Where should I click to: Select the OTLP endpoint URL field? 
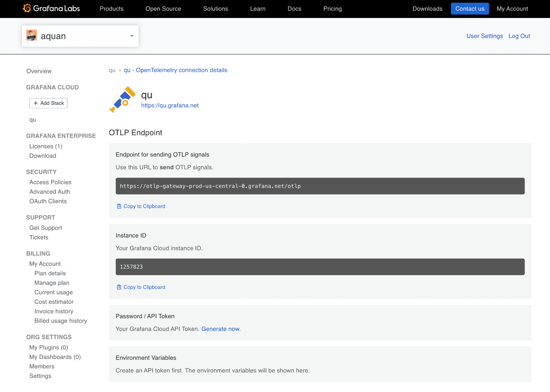point(320,186)
